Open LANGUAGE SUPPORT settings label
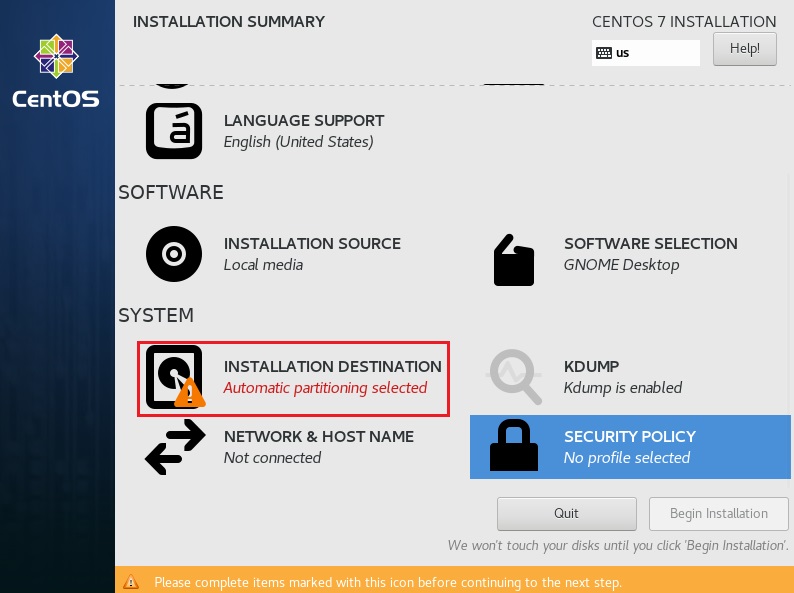This screenshot has height=593, width=794. pos(304,121)
